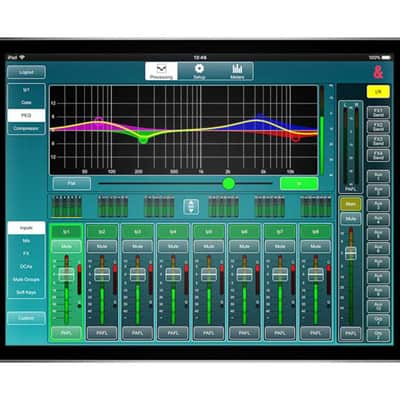Click the Ip5 channel fader handle
The height and width of the screenshot is (400, 400).
[209, 274]
